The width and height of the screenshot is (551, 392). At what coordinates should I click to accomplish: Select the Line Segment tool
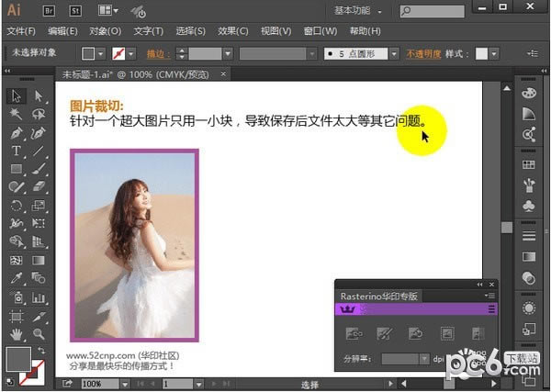click(x=39, y=151)
